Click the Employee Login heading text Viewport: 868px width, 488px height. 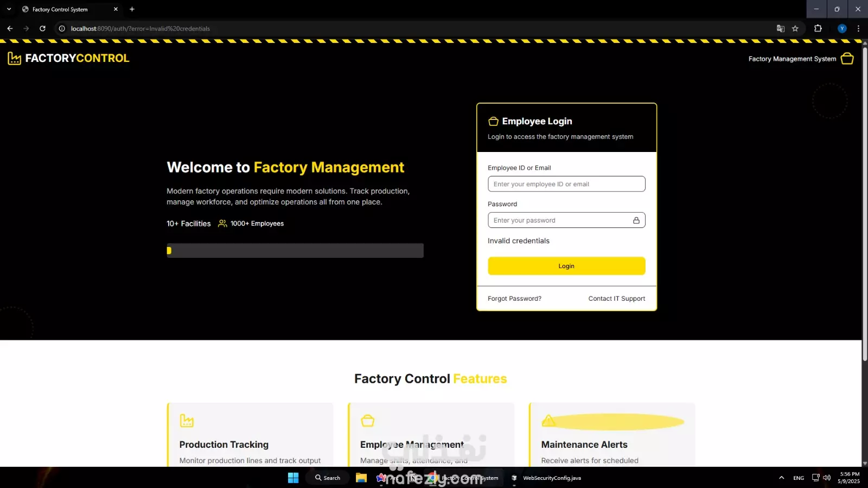537,122
